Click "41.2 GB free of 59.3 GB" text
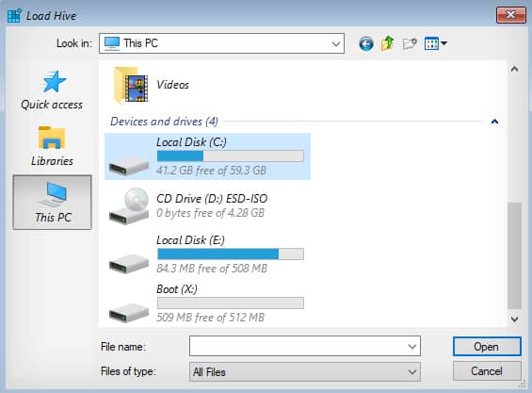 pyautogui.click(x=211, y=171)
